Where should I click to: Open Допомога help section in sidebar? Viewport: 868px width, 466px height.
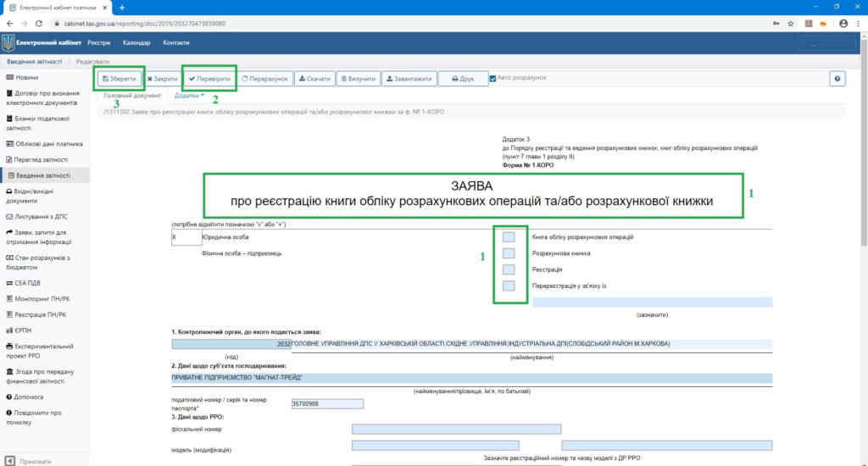(29, 396)
